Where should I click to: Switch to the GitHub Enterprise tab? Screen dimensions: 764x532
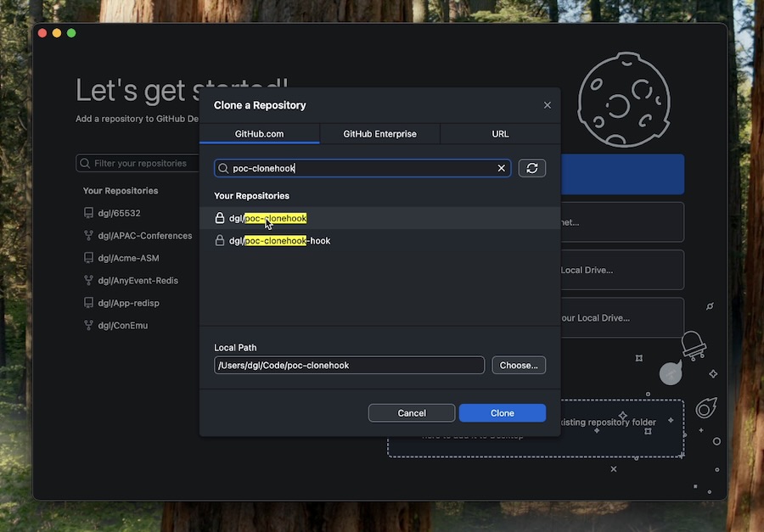click(379, 134)
